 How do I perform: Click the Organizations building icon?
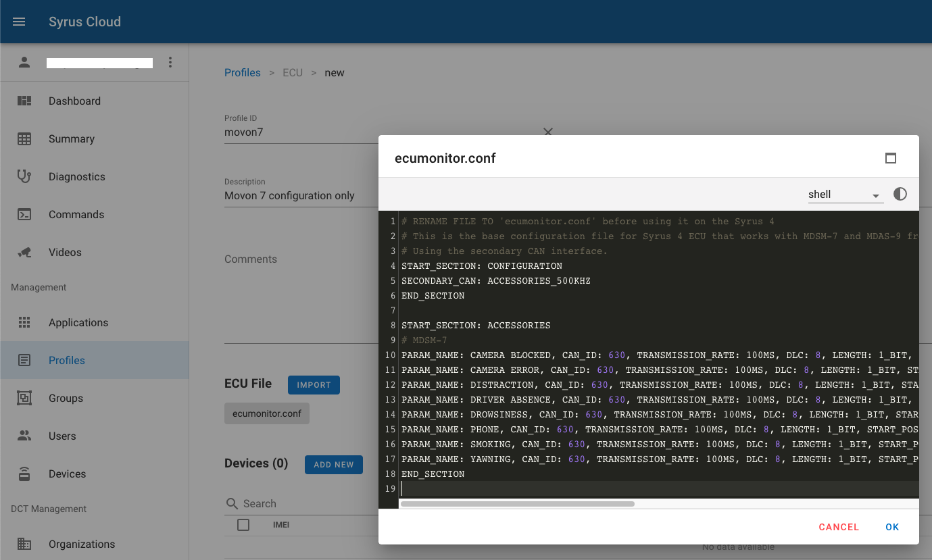point(24,544)
